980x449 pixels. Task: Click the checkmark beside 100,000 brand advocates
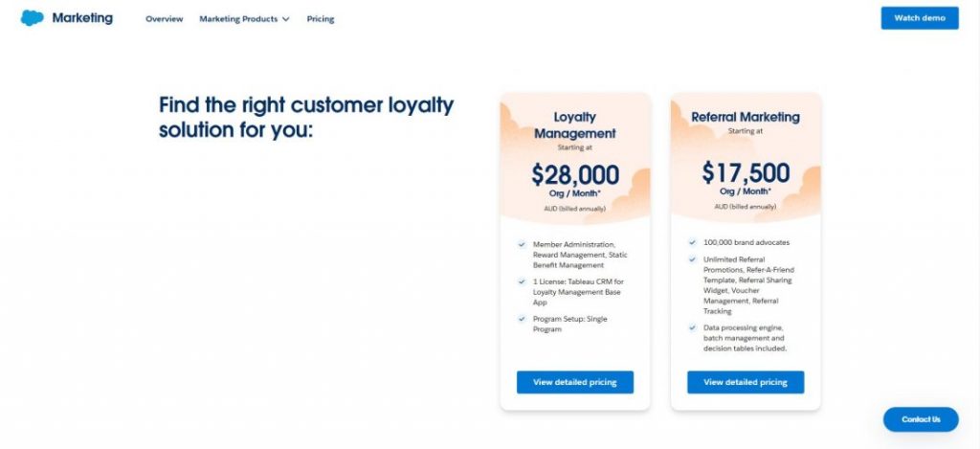tap(693, 242)
